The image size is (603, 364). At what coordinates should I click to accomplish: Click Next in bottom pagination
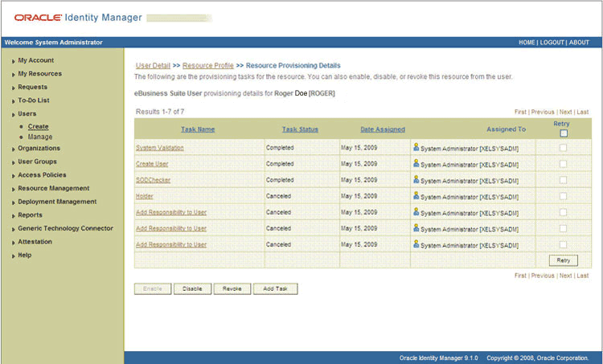pyautogui.click(x=565, y=276)
